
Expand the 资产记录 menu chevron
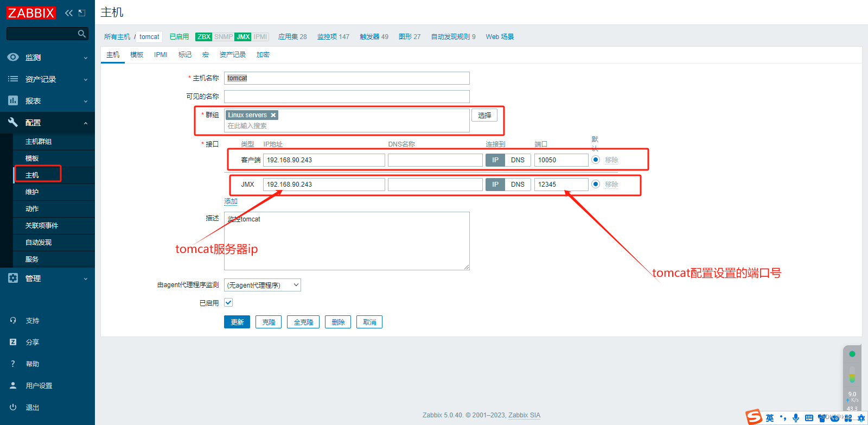coord(86,79)
